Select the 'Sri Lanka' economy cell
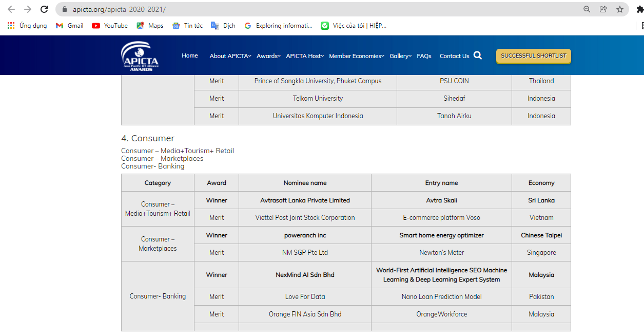The height and width of the screenshot is (336, 644). pos(541,200)
